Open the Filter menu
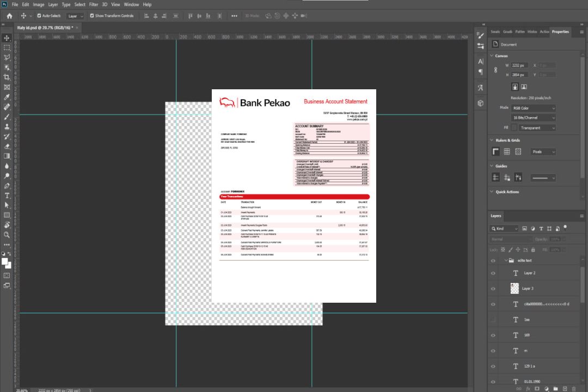Viewport: 588px width, 392px height. tap(94, 4)
